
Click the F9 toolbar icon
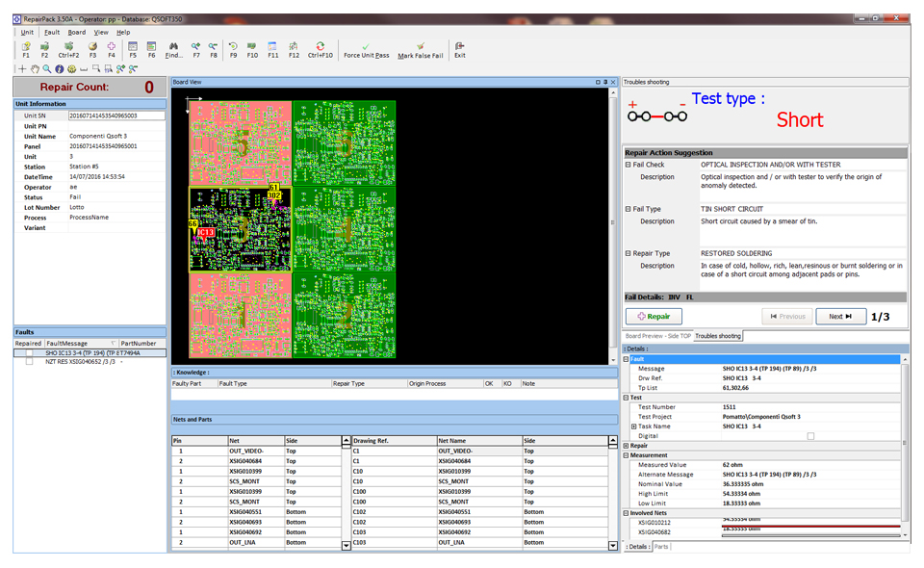point(233,46)
